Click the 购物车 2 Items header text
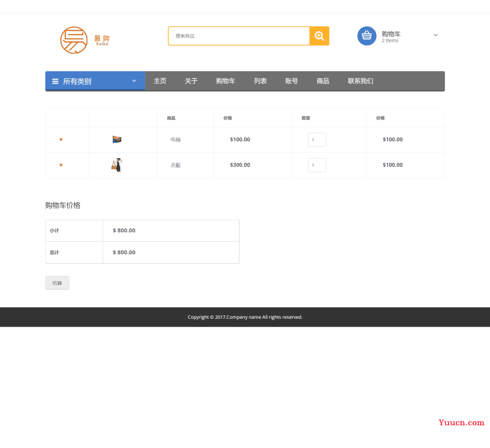Viewport: 490px width, 448px height. coord(391,36)
